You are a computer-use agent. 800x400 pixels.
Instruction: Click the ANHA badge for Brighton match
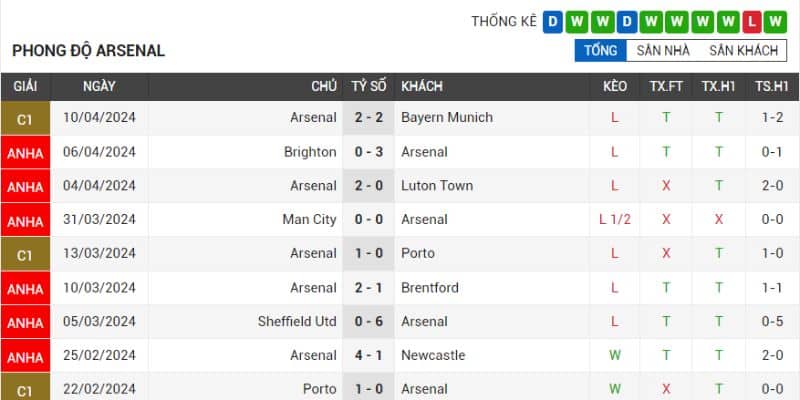click(x=24, y=153)
